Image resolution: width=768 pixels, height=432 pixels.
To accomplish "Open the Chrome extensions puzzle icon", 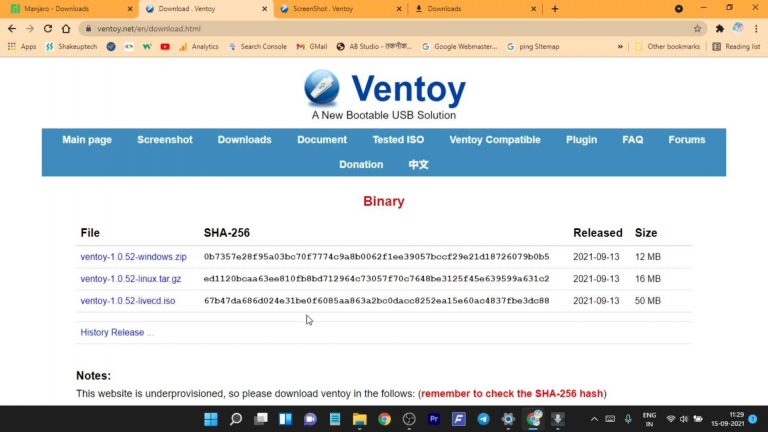I will 719,29.
